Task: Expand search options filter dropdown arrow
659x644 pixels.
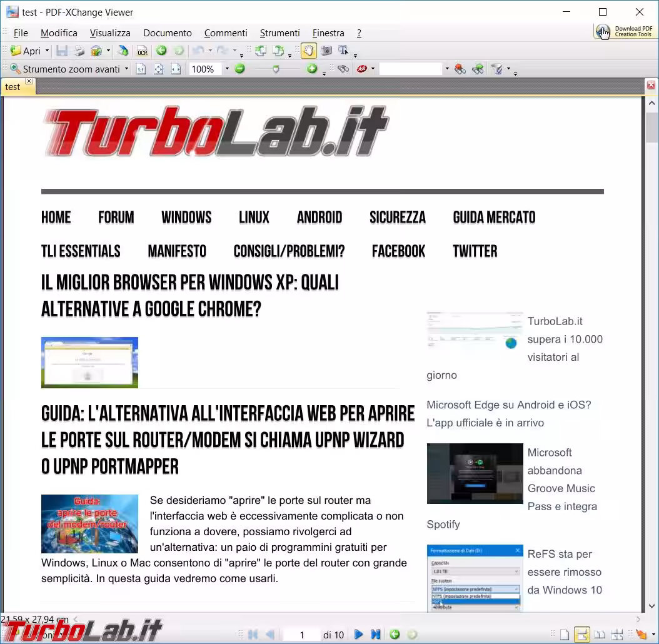Action: (x=508, y=69)
